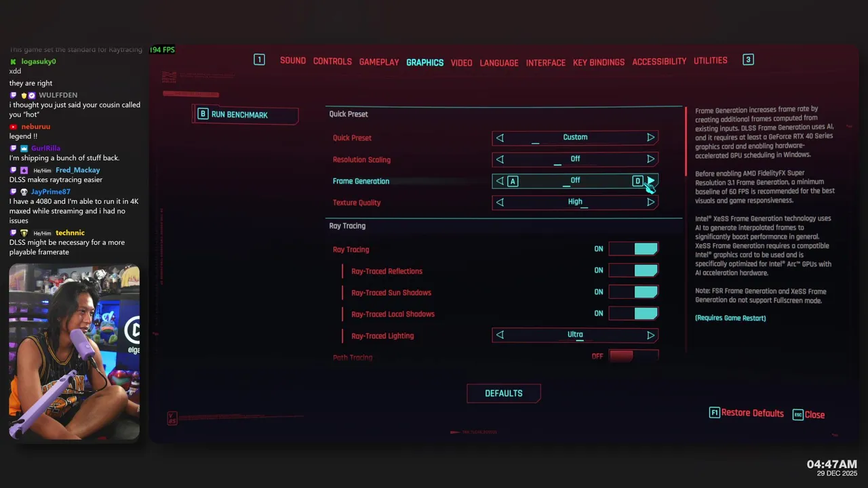The height and width of the screenshot is (488, 868).
Task: Toggle the Ray Tracing switch
Action: point(633,249)
